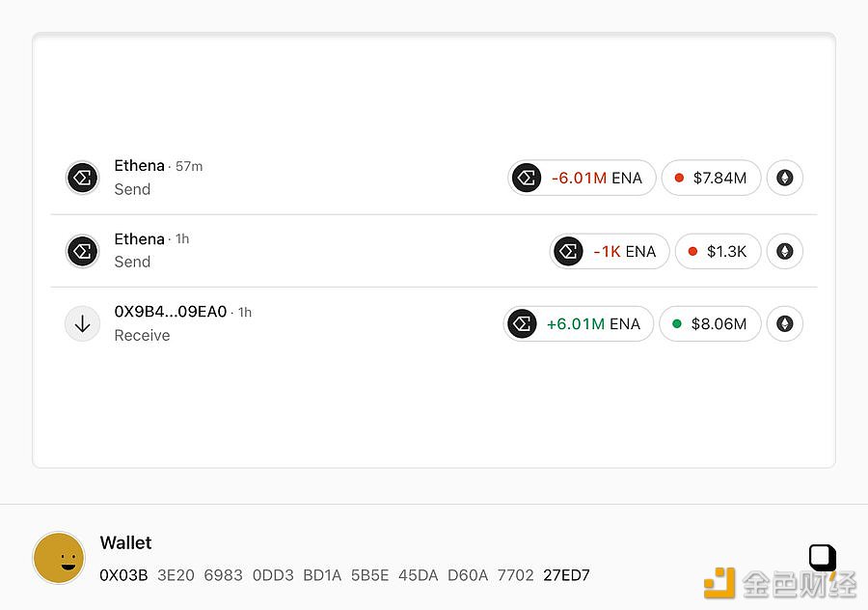The width and height of the screenshot is (868, 610).
Task: Select the +6.01M ENA amount pill
Action: [579, 324]
